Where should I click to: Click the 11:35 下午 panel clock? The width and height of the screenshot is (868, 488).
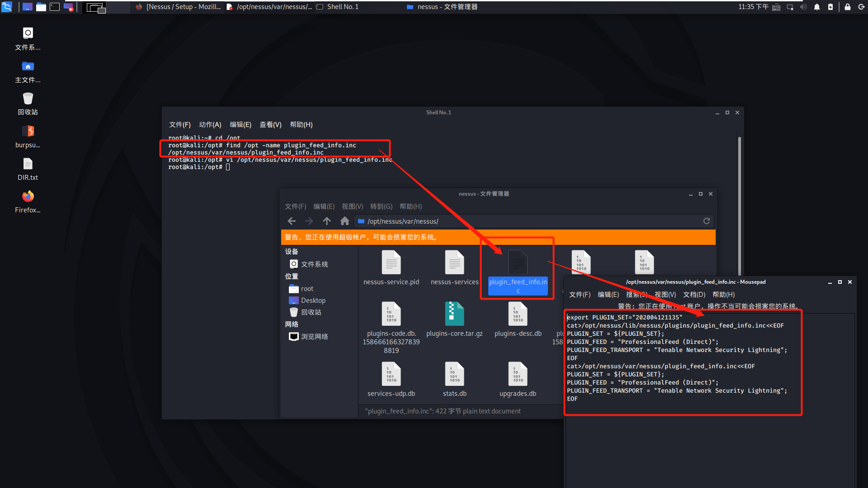pos(753,7)
